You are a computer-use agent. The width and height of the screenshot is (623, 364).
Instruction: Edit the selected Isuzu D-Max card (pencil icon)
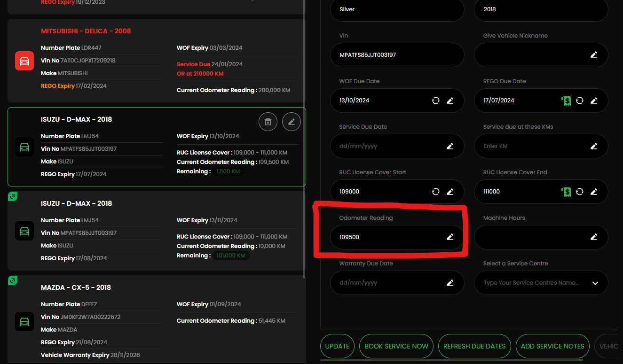coord(292,122)
